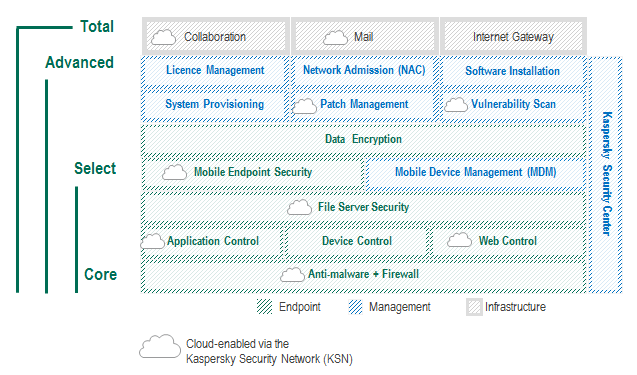Screen dimensions: 637x375
Task: Click the cloud icon next to Web Control
Action: 459,240
